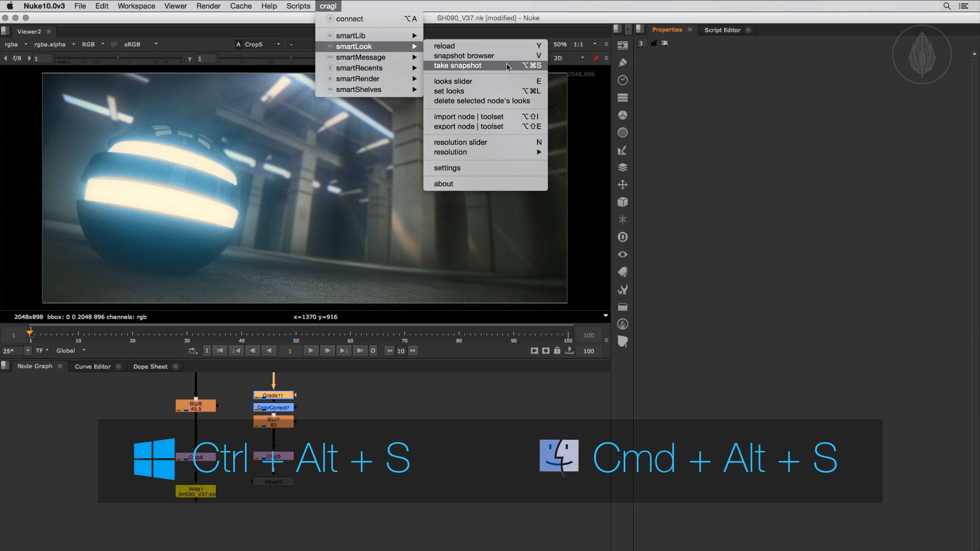The height and width of the screenshot is (551, 980).
Task: Toggle the in-point I button
Action: 207,351
